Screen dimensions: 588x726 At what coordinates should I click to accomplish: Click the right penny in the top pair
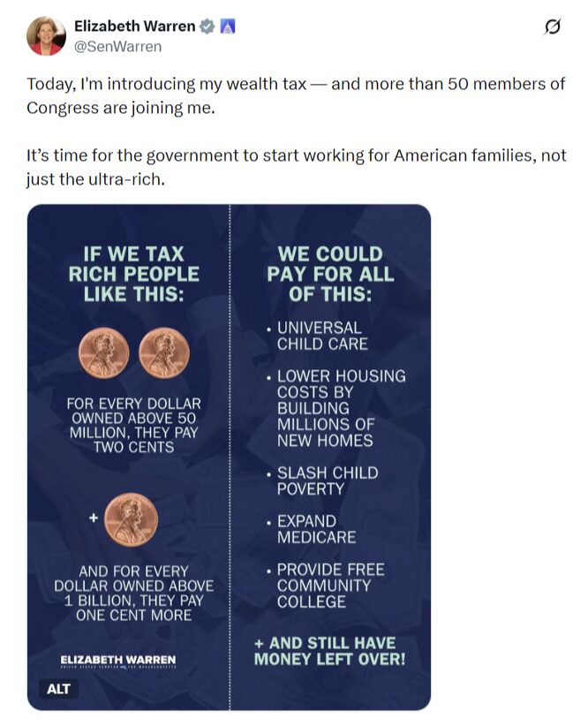(x=164, y=354)
